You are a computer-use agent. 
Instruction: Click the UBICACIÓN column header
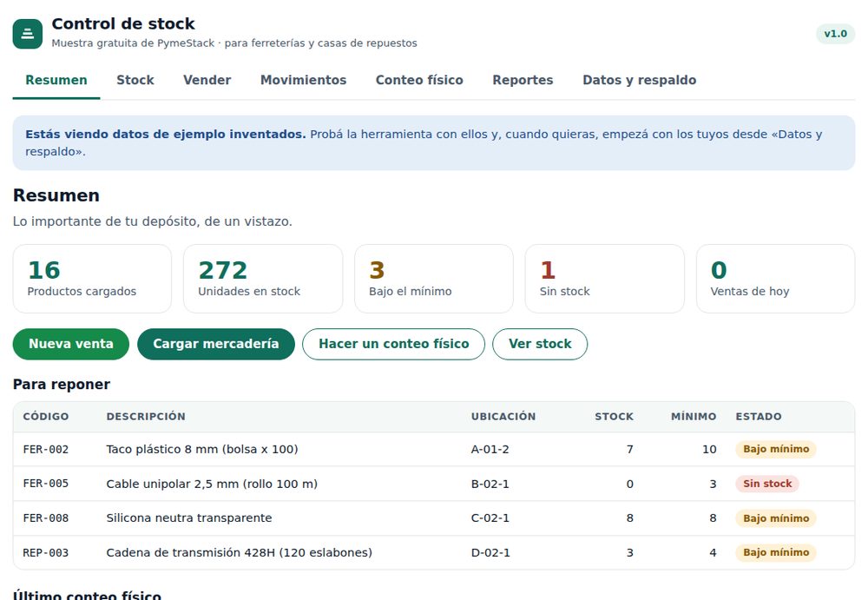pos(503,417)
